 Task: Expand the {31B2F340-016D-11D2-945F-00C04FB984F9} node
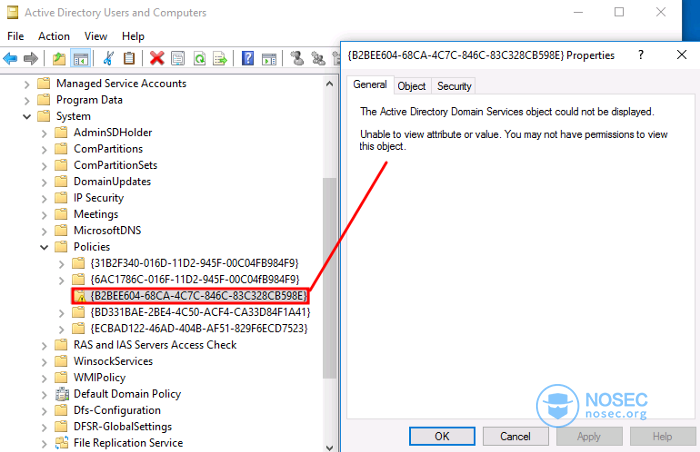coord(62,264)
